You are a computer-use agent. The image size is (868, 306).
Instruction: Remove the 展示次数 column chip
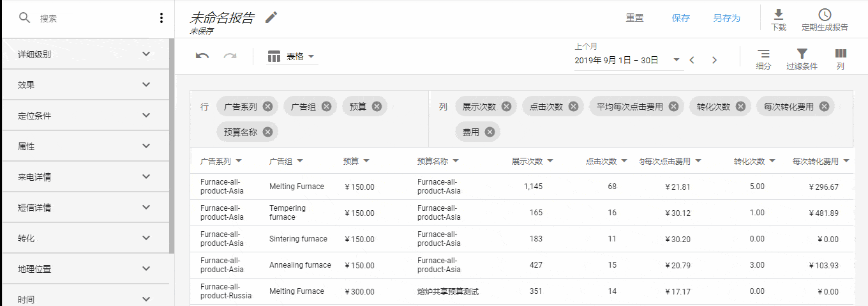506,107
